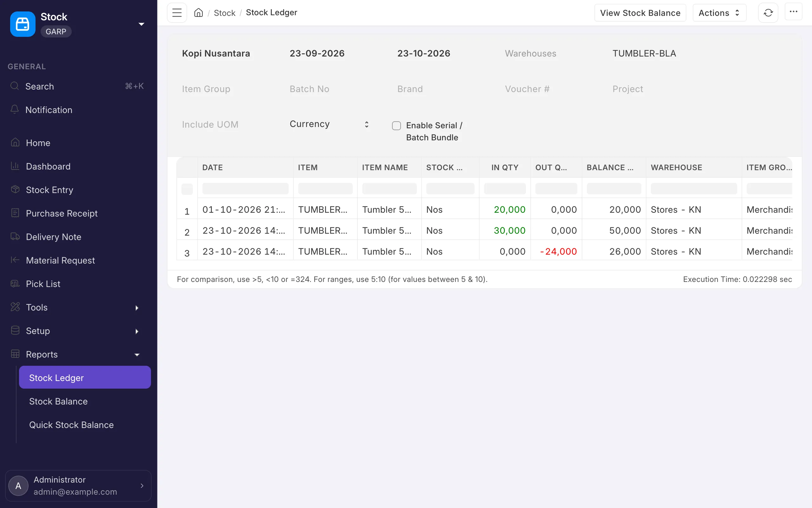This screenshot has height=508, width=812.
Task: Click the Delivery Note truck icon
Action: coord(15,237)
